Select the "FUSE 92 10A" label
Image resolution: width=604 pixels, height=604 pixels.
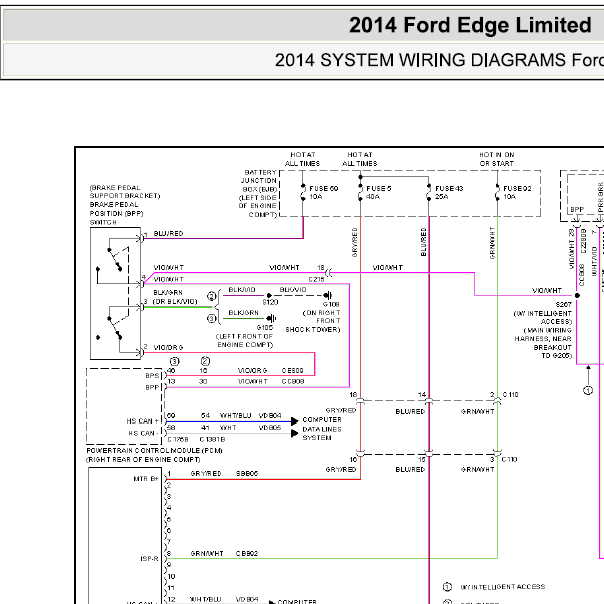point(517,193)
